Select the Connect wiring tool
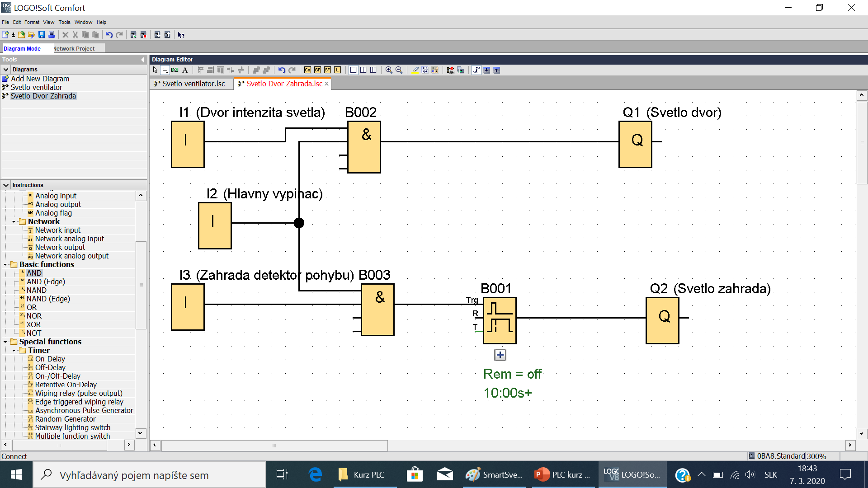This screenshot has height=488, width=868. [x=165, y=70]
